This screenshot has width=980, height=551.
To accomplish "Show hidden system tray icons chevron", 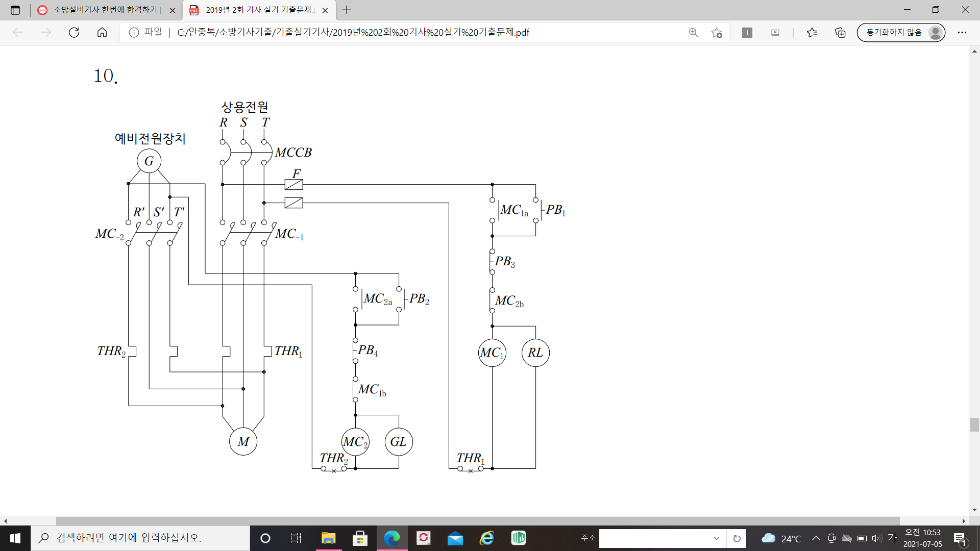I will (x=816, y=538).
